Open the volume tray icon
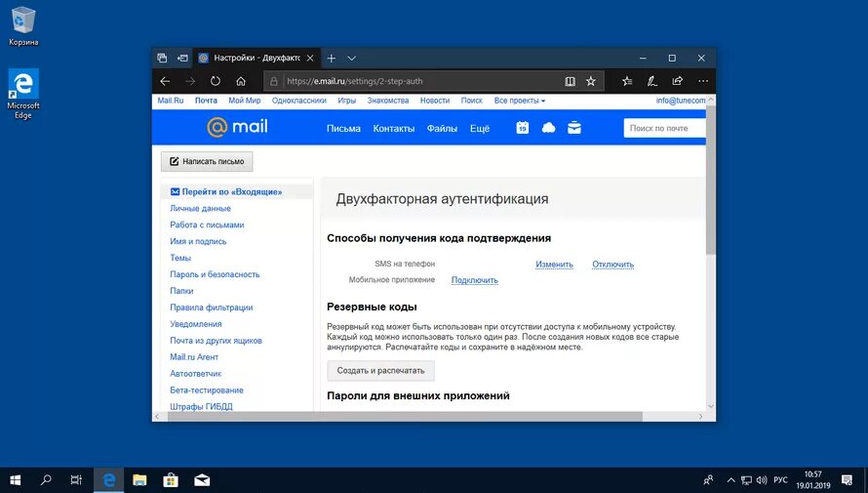This screenshot has width=868, height=493. (x=762, y=480)
